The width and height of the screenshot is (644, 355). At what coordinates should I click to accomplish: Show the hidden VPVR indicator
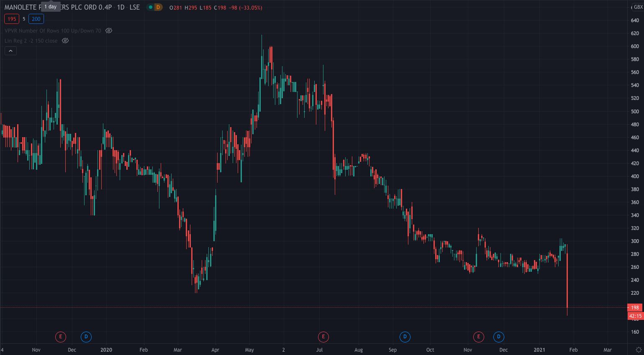point(109,31)
